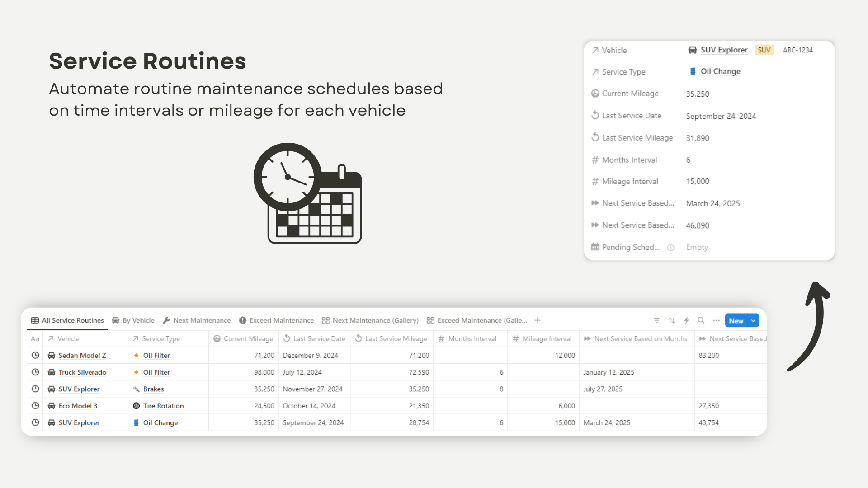Open the Oil Change link in the detail card

point(720,71)
